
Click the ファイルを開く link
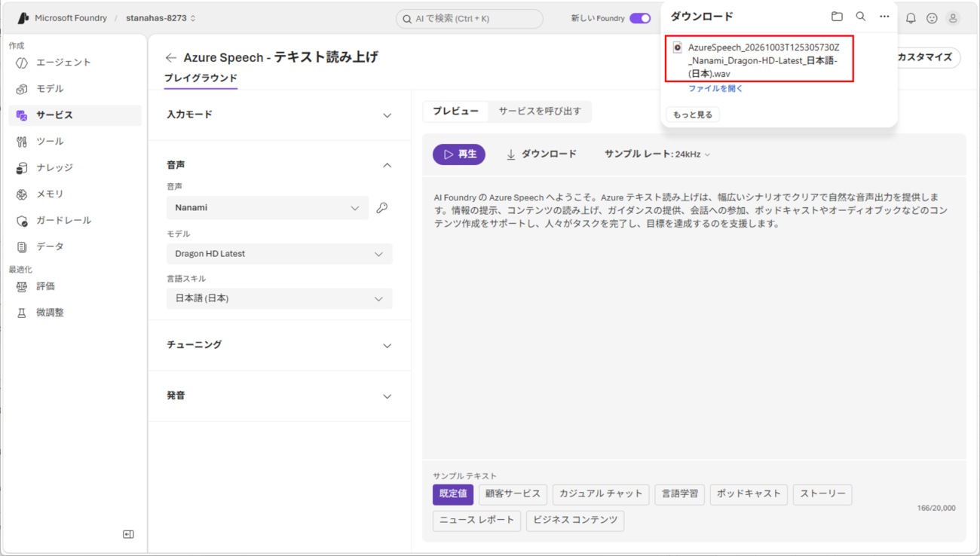point(715,89)
